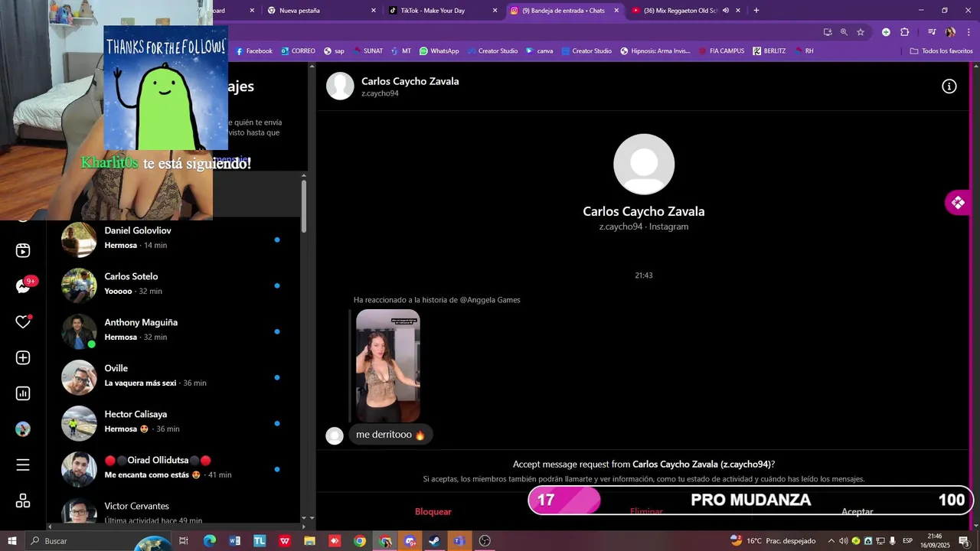This screenshot has height=551, width=980.
Task: Open Microsoft Teams from the taskbar
Action: (459, 541)
